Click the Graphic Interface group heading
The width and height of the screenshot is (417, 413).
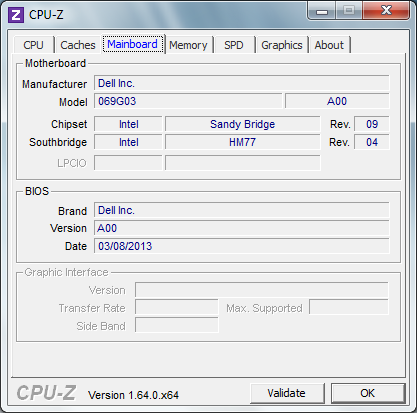click(x=66, y=272)
